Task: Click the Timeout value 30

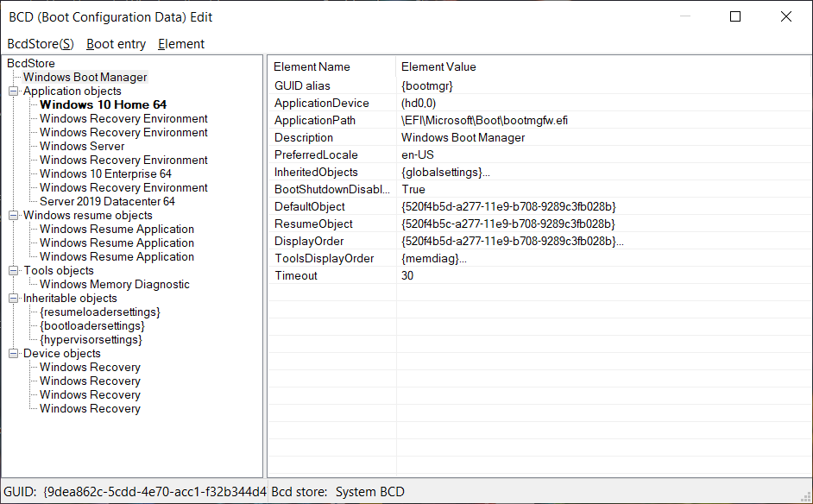Action: pos(407,275)
